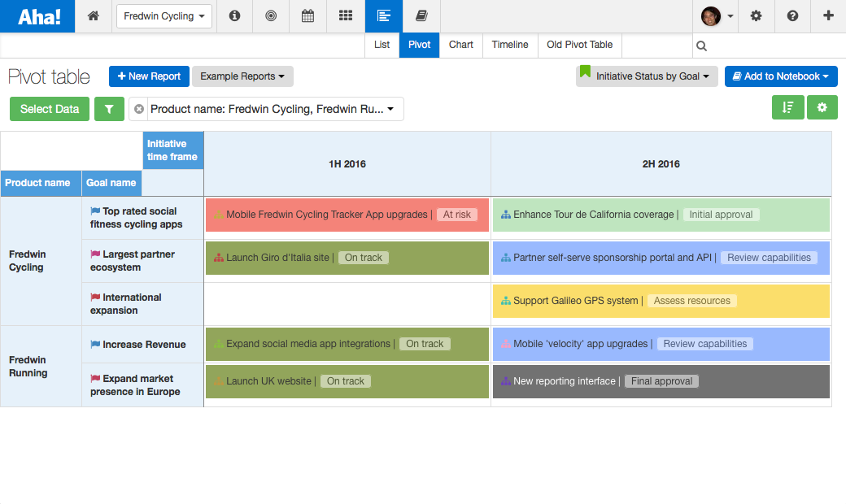Switch to the Chart tab
This screenshot has width=846, height=504.
[460, 46]
